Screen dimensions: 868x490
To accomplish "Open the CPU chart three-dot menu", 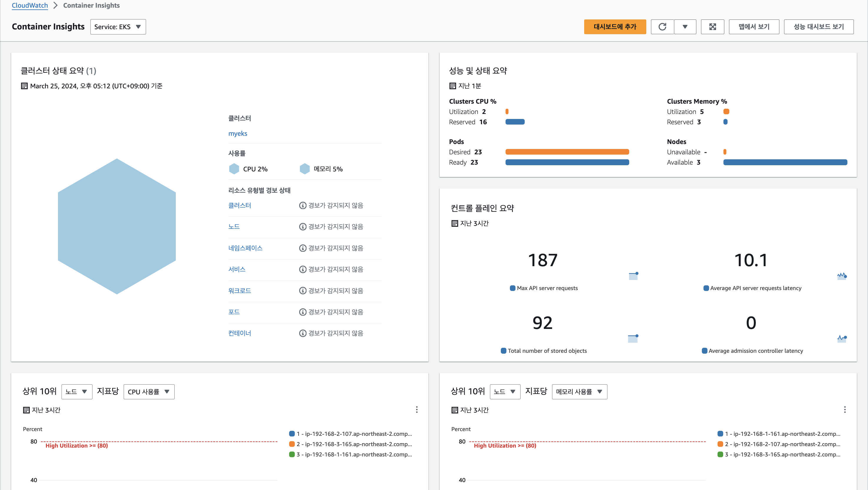I will (x=417, y=409).
